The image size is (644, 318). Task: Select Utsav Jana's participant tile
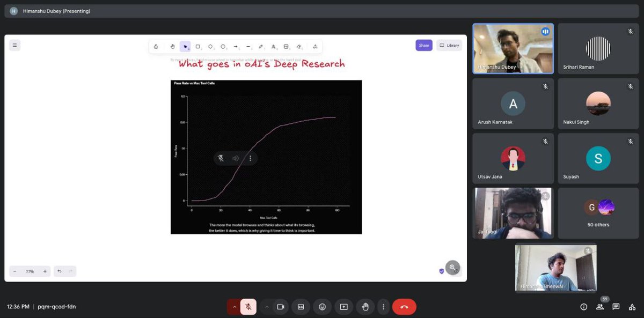click(513, 158)
